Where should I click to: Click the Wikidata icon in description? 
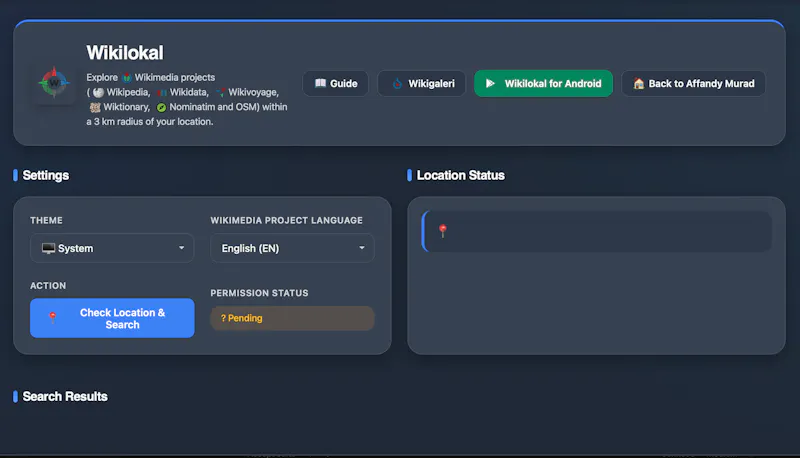pyautogui.click(x=162, y=92)
